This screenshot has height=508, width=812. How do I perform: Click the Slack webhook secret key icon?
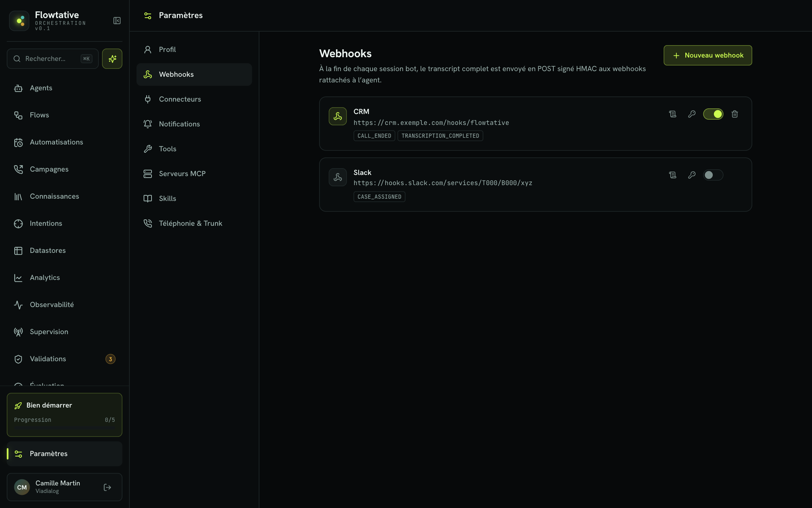tap(692, 175)
